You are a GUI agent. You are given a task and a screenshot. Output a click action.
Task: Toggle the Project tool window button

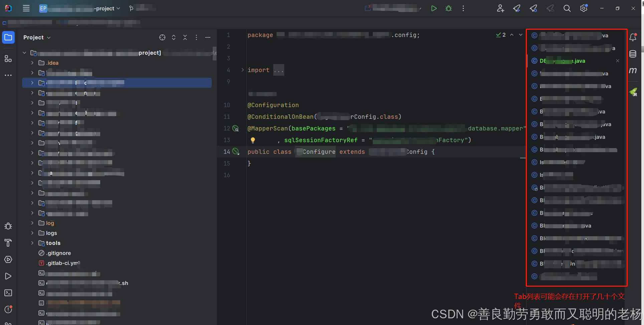pyautogui.click(x=8, y=37)
